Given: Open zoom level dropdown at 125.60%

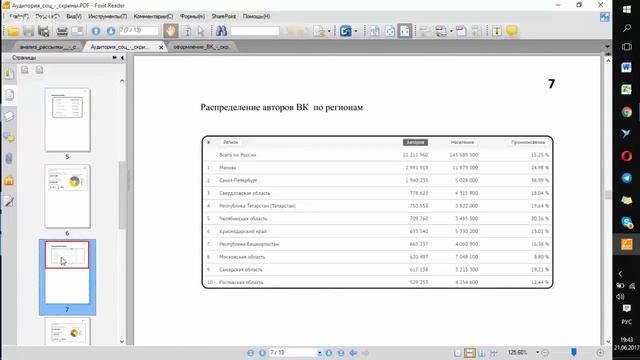Looking at the screenshot, I should tap(538, 352).
